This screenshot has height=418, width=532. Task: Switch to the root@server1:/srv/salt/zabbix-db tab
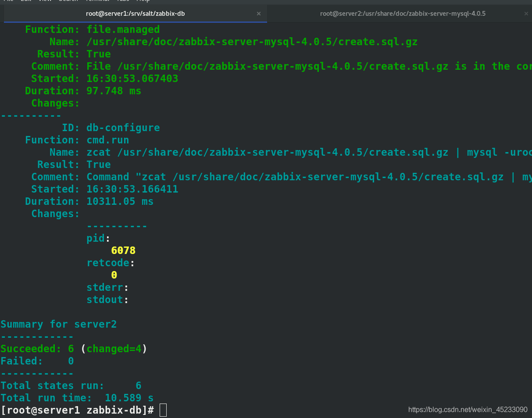coord(135,14)
